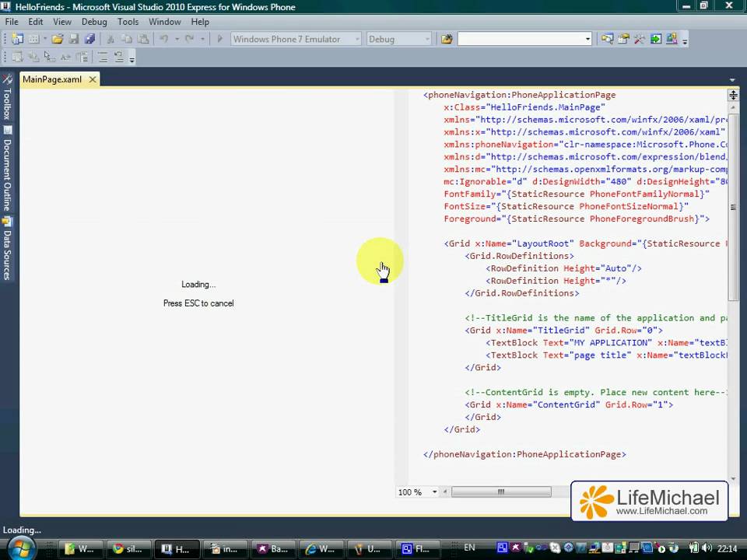Screen dimensions: 747x560
Task: Click the second icon in the text editor toolbar
Action: (x=33, y=57)
